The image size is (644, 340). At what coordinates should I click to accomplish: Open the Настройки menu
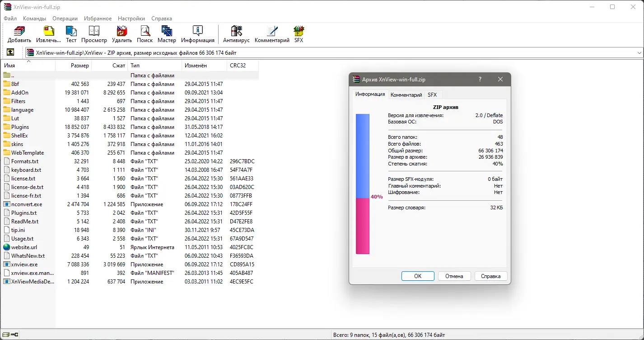pyautogui.click(x=131, y=19)
